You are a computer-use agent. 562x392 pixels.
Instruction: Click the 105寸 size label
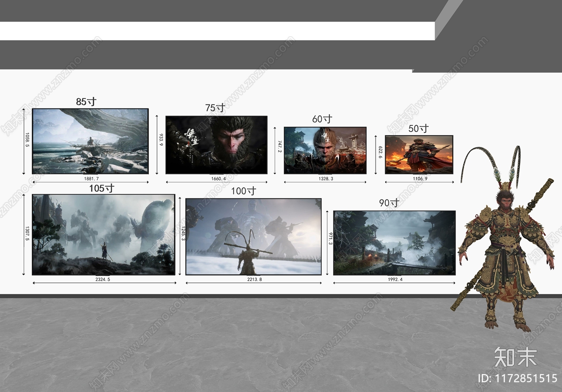(102, 188)
